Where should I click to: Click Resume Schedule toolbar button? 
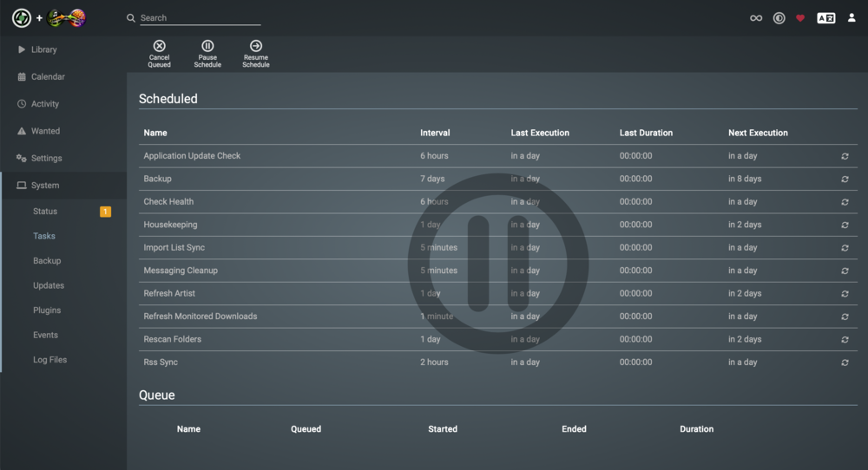[x=256, y=54]
